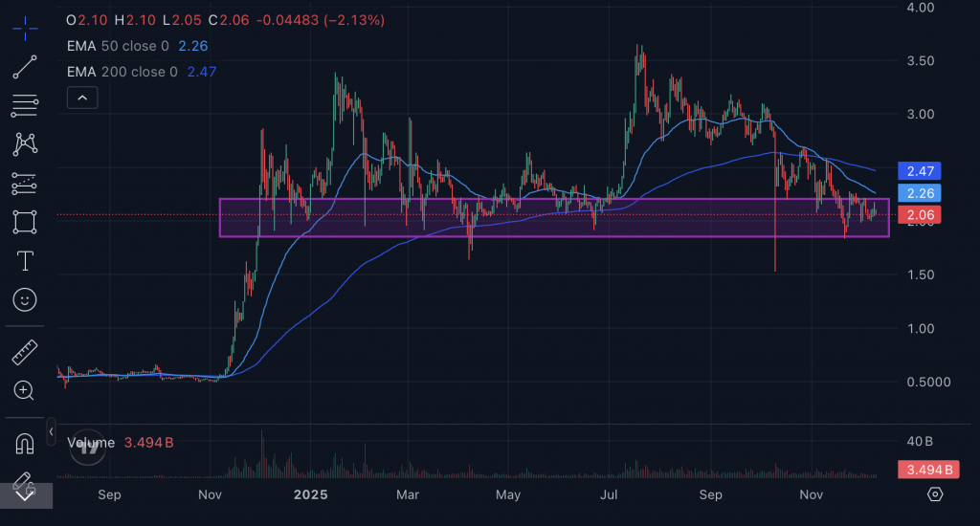
Task: Open chart settings hexagon gear icon
Action: click(935, 493)
